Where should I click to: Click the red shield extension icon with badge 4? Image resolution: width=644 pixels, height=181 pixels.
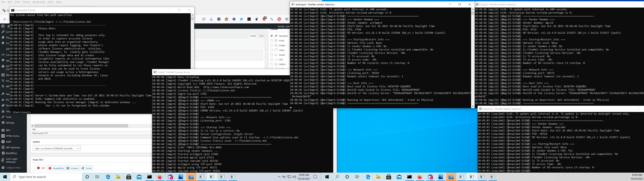[264, 19]
